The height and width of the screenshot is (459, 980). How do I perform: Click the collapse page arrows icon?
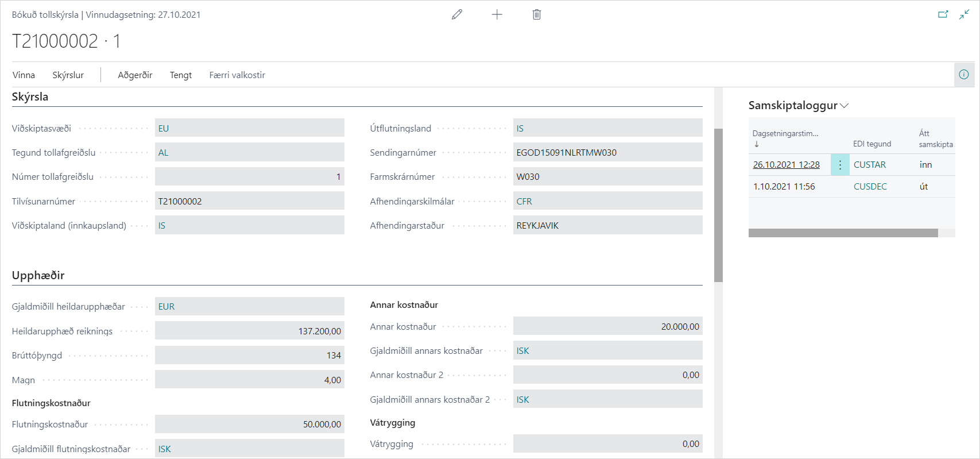[964, 14]
